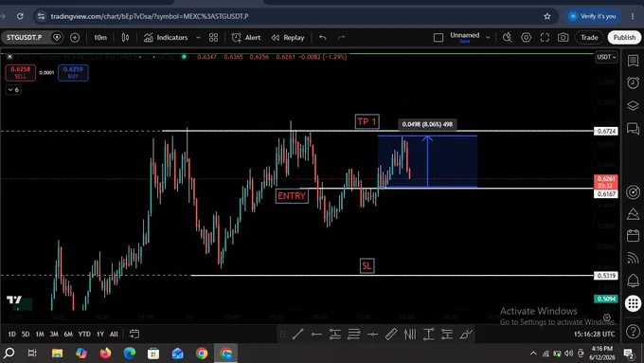Open the news feed RSS icon
This screenshot has height=363, width=644.
(633, 258)
